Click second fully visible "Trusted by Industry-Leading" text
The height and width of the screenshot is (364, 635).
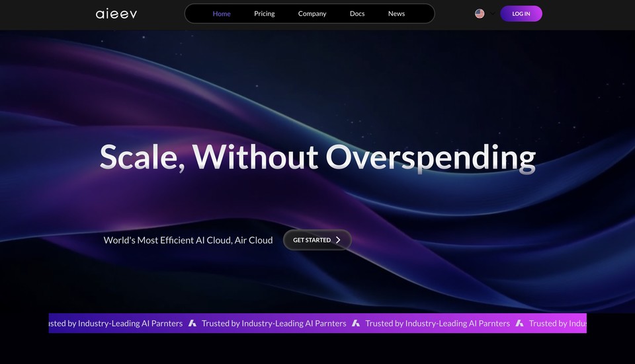tap(437, 324)
